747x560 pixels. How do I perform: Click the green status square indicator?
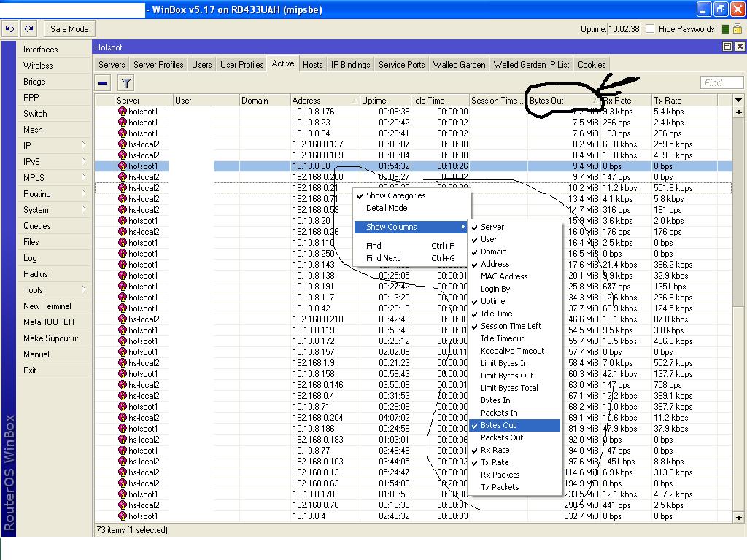point(726,29)
